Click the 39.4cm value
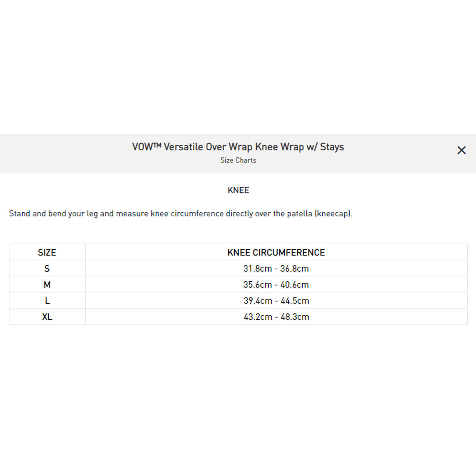The width and height of the screenshot is (476, 476). (x=258, y=301)
